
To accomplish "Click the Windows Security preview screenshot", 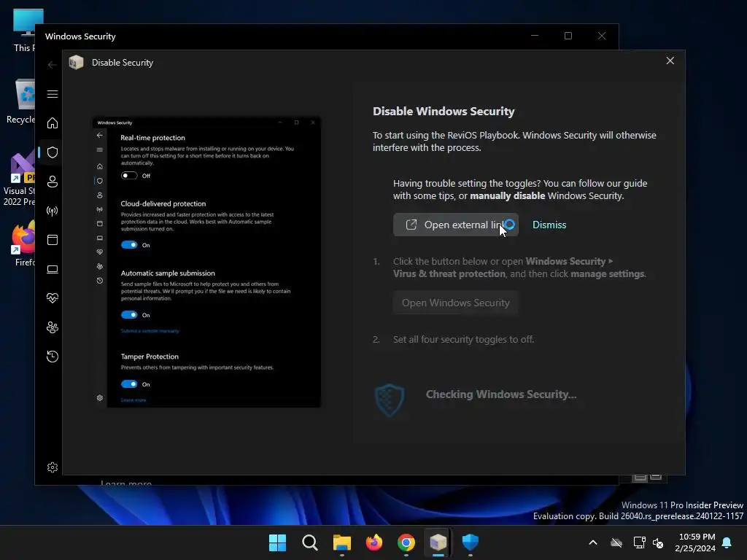I will [206, 262].
